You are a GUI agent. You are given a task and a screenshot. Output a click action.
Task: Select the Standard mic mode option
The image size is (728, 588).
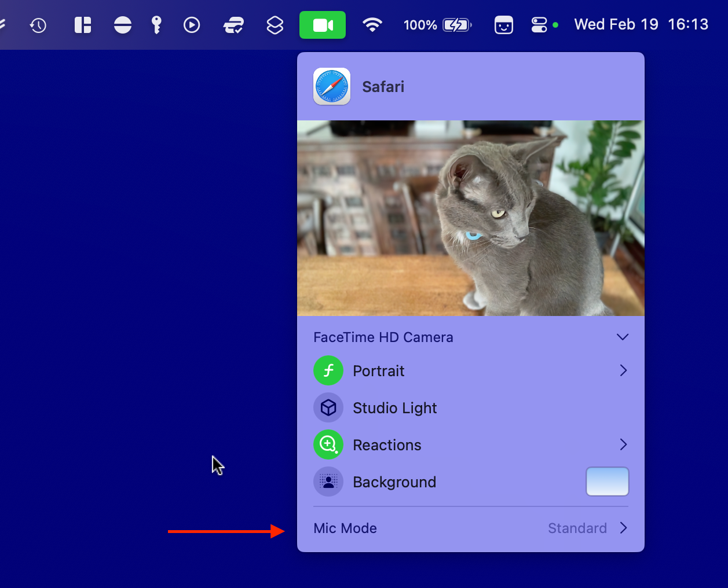[x=577, y=528]
